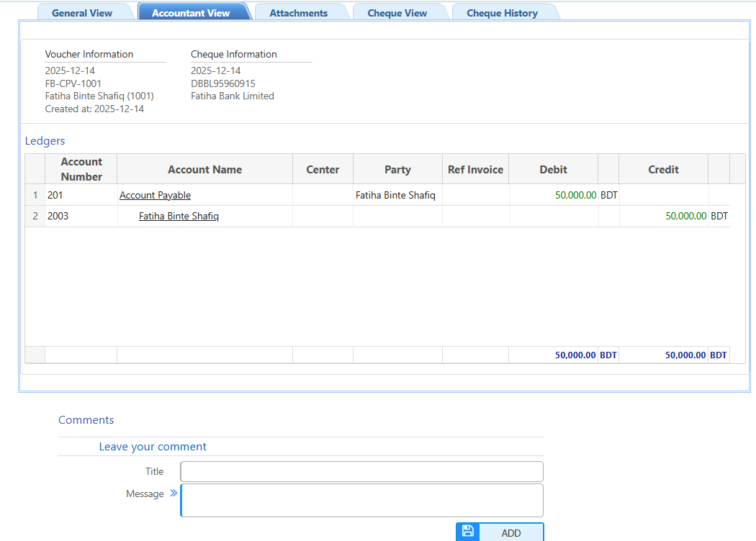Open the Fatiha Binte Shafiq ledger link
The height and width of the screenshot is (541, 756).
179,216
